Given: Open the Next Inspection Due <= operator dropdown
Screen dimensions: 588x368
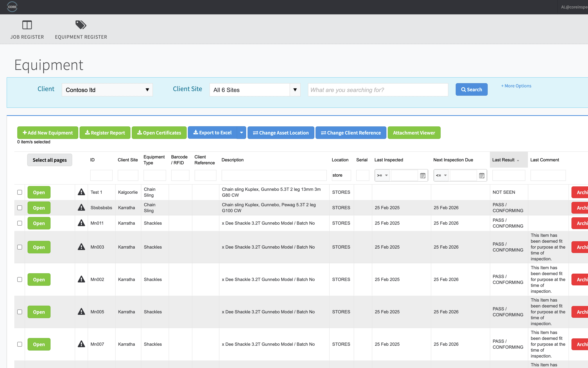Looking at the screenshot, I should (441, 175).
